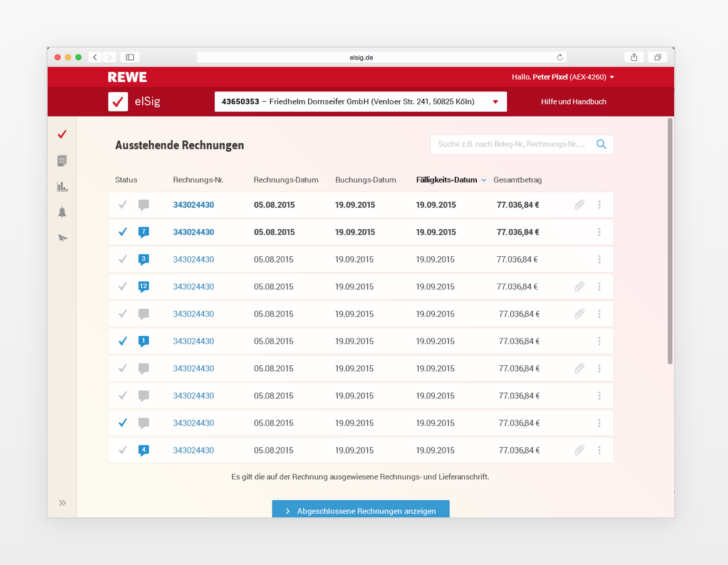Image resolution: width=728 pixels, height=565 pixels.
Task: Click the invoice search input field
Action: (512, 145)
